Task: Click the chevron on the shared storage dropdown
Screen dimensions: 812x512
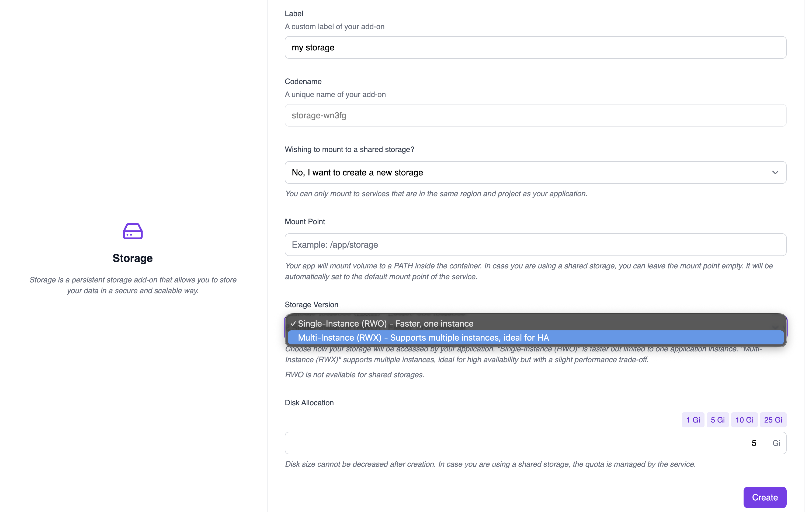Action: pos(775,173)
